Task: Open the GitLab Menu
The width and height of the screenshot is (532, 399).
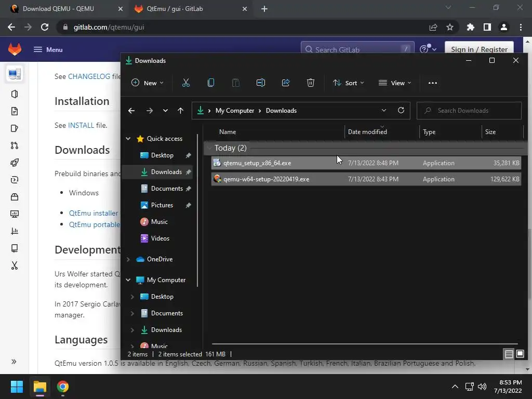Action: (48, 49)
